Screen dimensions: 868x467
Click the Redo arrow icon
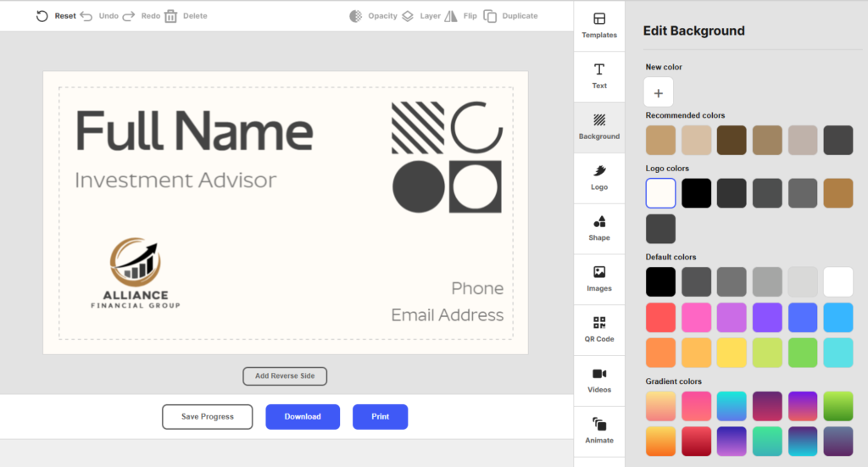pos(129,16)
